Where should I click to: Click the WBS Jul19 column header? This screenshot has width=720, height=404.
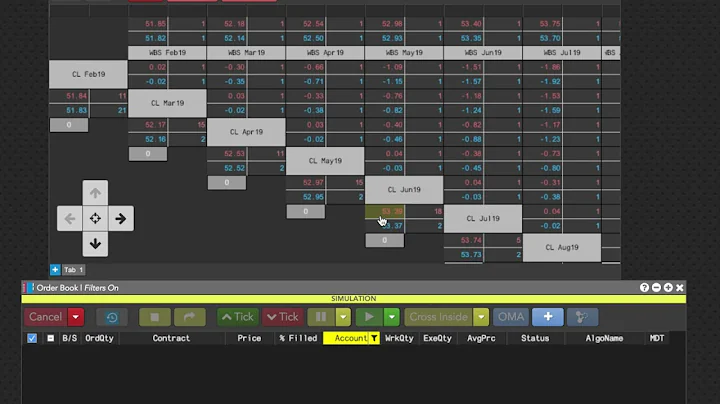562,52
